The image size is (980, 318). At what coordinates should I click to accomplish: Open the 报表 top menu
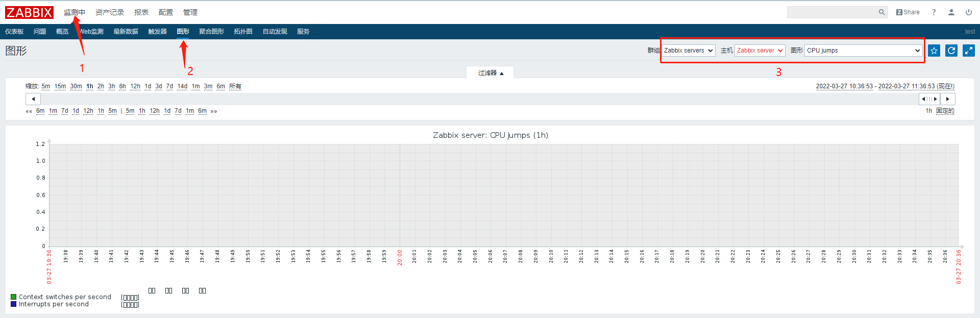coord(141,12)
